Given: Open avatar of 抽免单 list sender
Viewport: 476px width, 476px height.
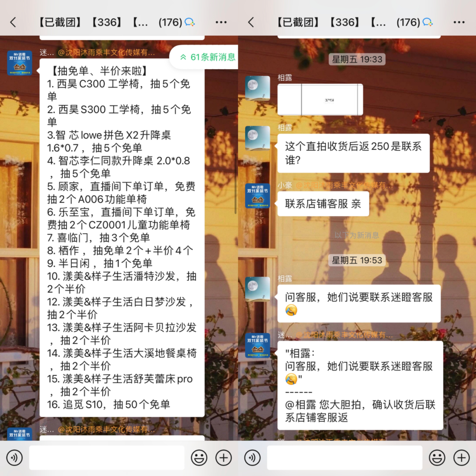Looking at the screenshot, I should click(20, 63).
